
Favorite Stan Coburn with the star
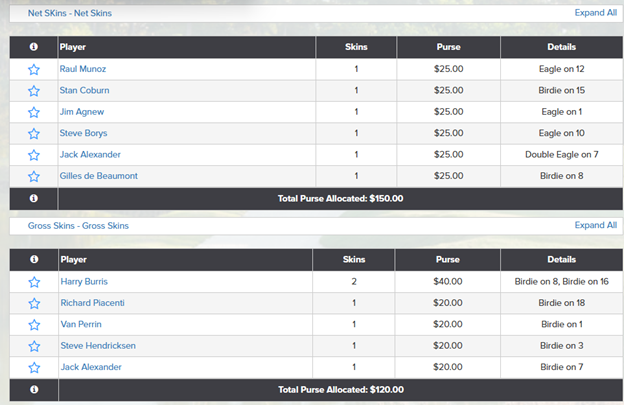pyautogui.click(x=34, y=91)
